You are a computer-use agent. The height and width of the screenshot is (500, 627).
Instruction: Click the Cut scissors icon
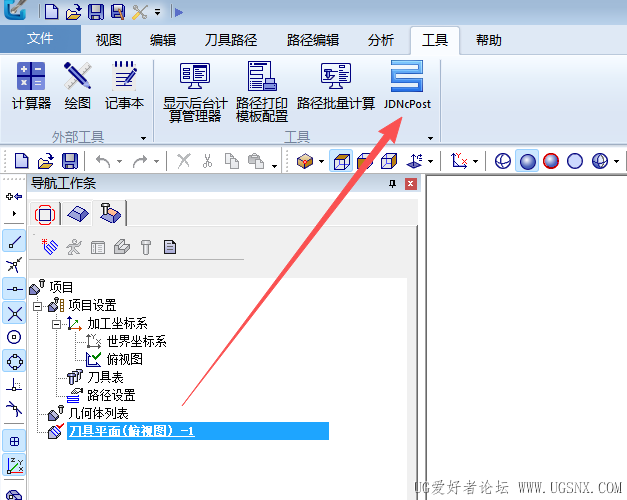click(207, 161)
